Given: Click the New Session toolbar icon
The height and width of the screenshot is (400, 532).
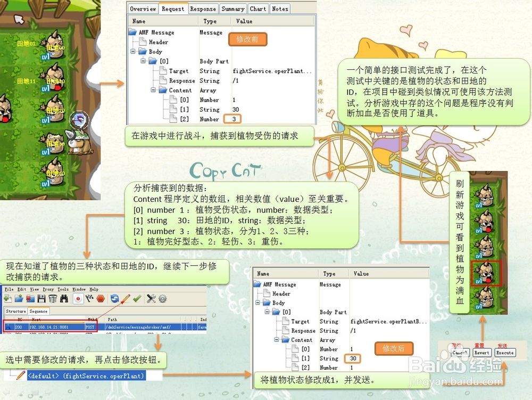Looking at the screenshot, I should pyautogui.click(x=7, y=299).
